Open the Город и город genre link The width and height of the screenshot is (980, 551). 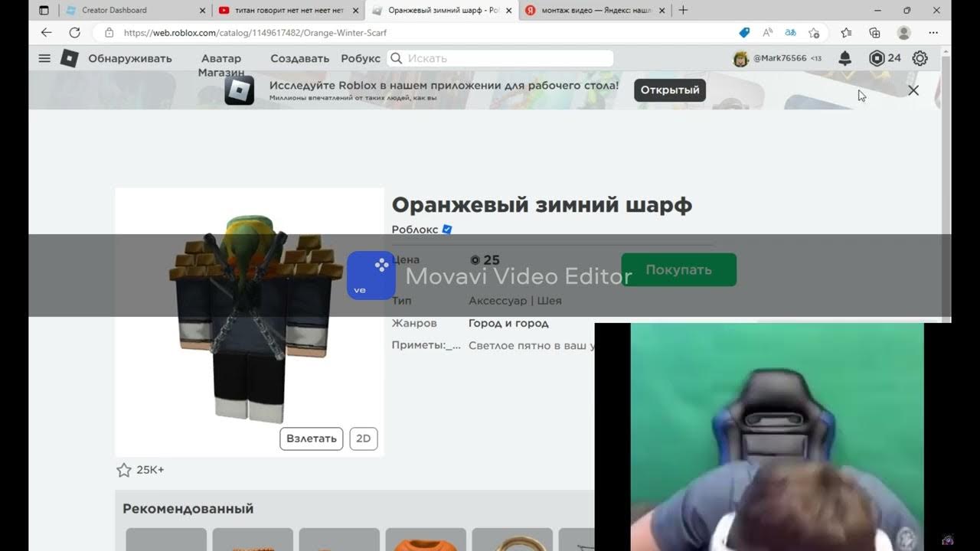click(x=508, y=324)
